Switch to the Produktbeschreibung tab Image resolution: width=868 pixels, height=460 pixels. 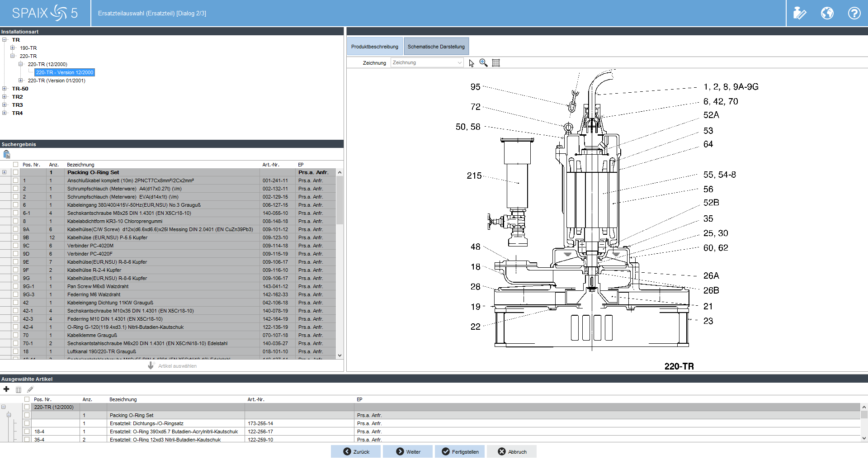(375, 47)
